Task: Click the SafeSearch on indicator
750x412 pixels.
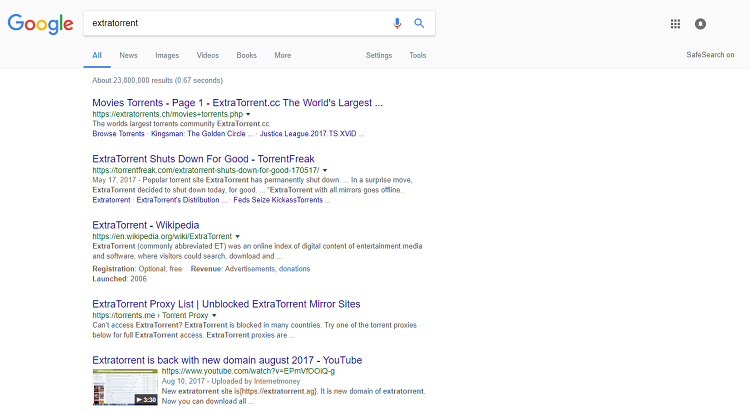Action: coord(710,55)
